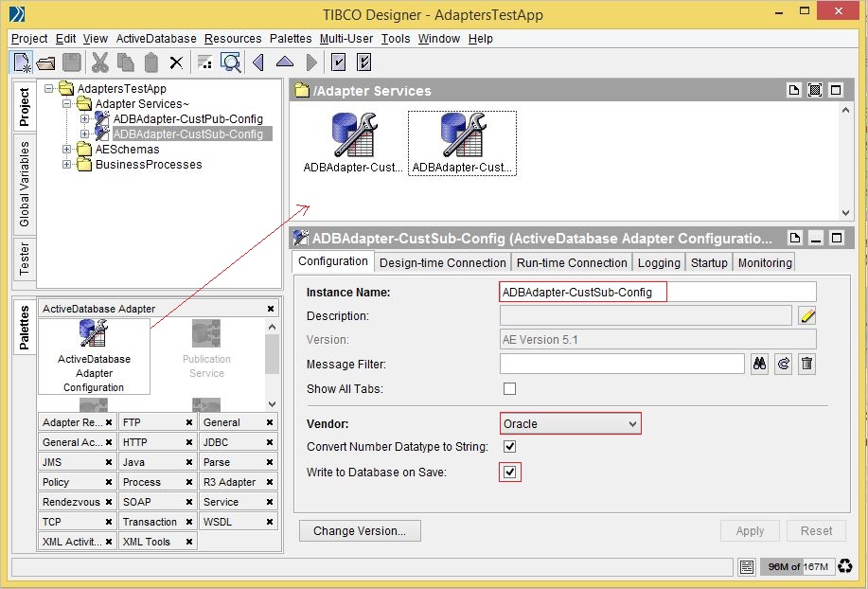Click the Copy toolbar icon
Image resolution: width=868 pixels, height=589 pixels.
point(126,62)
